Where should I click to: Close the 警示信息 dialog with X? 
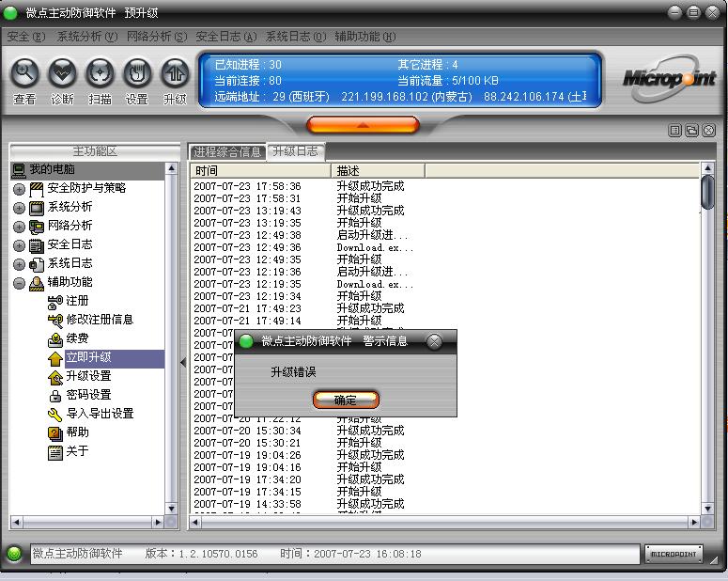[x=434, y=341]
